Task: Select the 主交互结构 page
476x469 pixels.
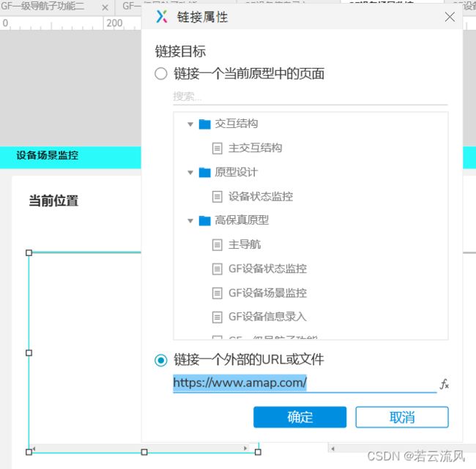Action: click(x=255, y=148)
